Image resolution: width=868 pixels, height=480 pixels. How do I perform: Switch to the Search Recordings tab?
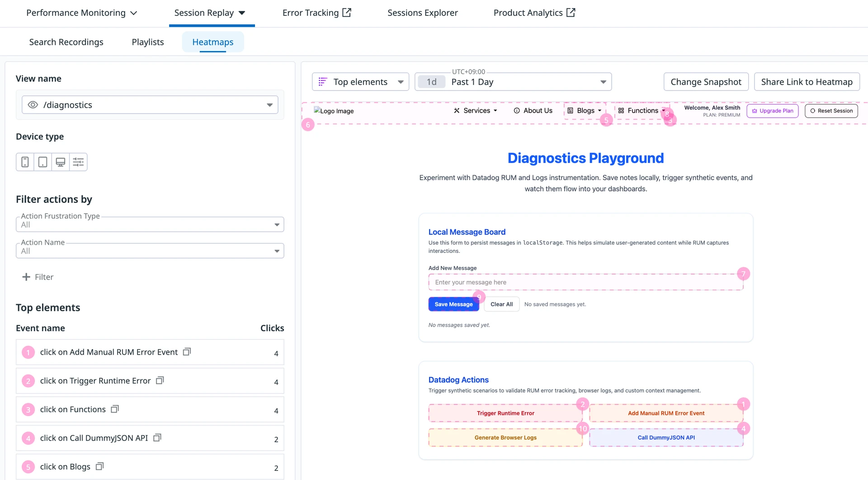point(66,42)
